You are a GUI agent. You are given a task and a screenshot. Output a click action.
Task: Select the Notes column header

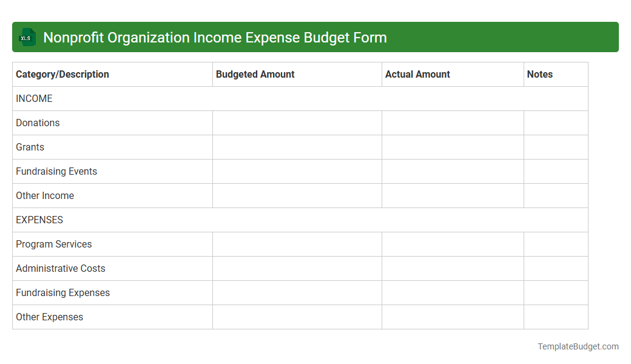click(x=540, y=74)
